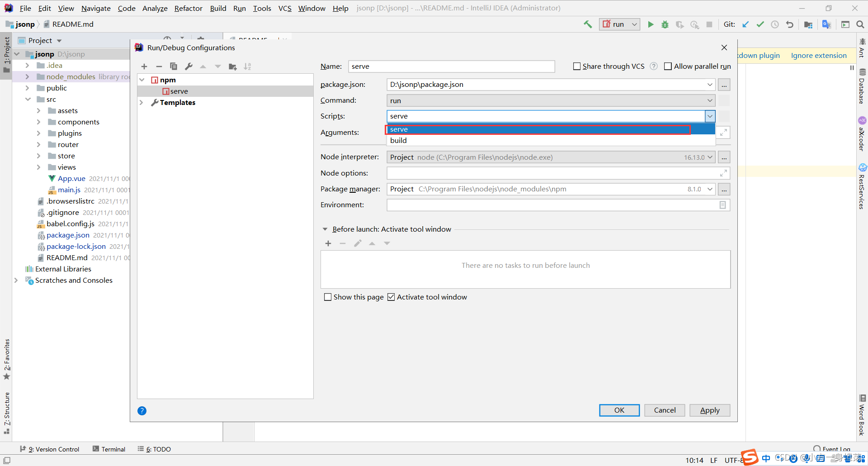This screenshot has height=466, width=868.
Task: Add new configuration with plus icon
Action: tap(144, 67)
